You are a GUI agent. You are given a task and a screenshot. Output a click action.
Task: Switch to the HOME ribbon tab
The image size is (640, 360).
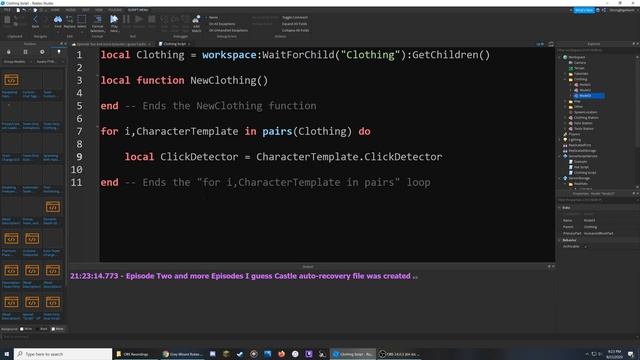click(x=55, y=10)
